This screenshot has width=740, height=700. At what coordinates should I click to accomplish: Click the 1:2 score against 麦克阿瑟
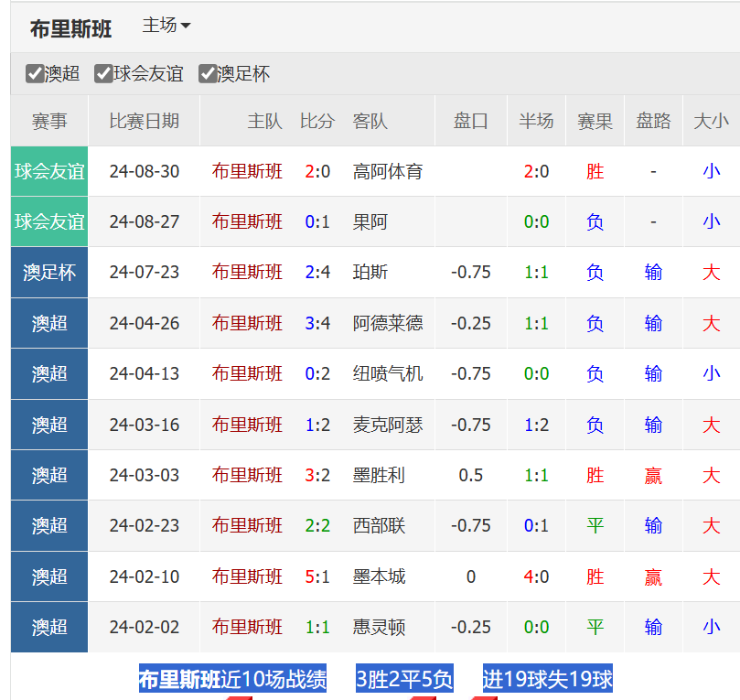317,425
